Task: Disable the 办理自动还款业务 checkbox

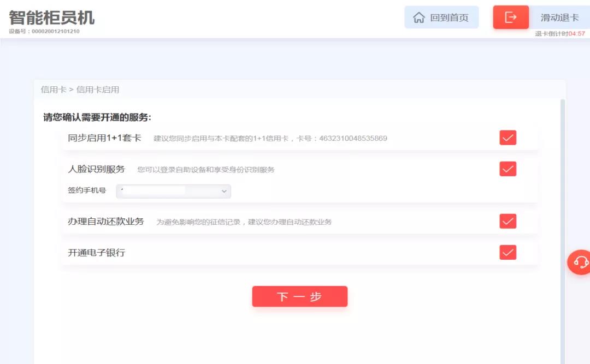Action: (508, 222)
